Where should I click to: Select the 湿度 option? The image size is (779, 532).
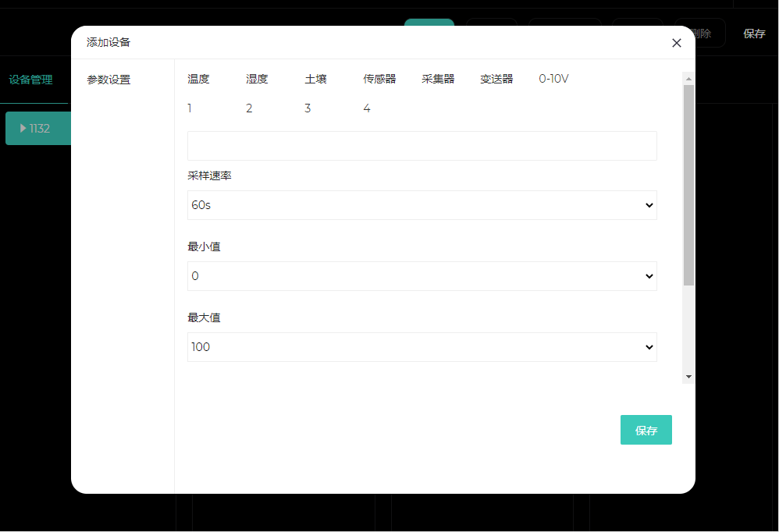[257, 79]
